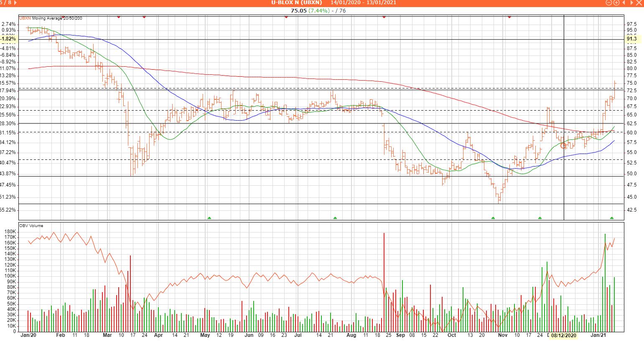This screenshot has width=644, height=341.
Task: Click the (7.44%) change value
Action: [x=319, y=10]
